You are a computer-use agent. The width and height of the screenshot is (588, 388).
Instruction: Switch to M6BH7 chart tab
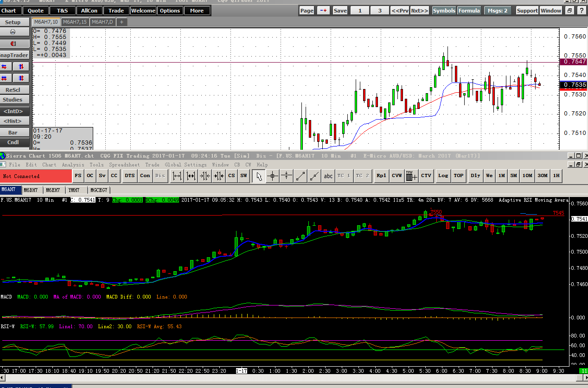click(x=32, y=190)
